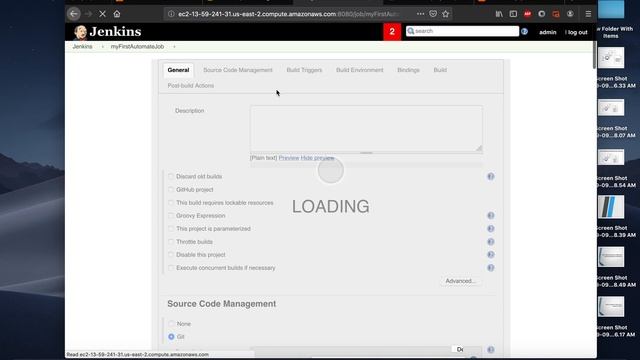Enable Execute concurrent builds if necessary
This screenshot has height=360, width=640.
pyautogui.click(x=171, y=268)
